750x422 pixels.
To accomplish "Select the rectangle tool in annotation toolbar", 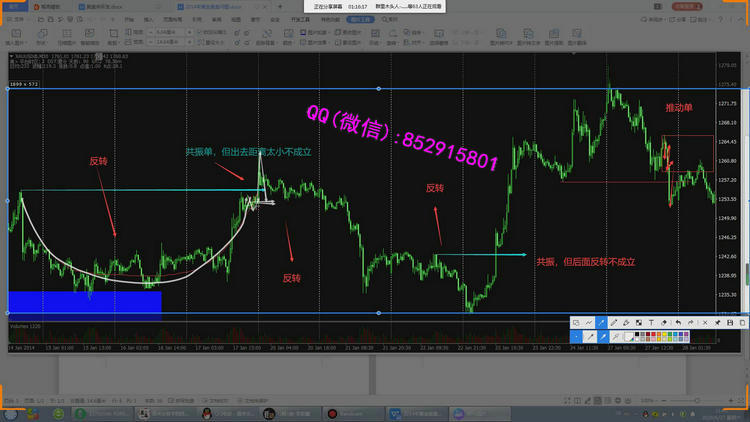I will point(576,322).
